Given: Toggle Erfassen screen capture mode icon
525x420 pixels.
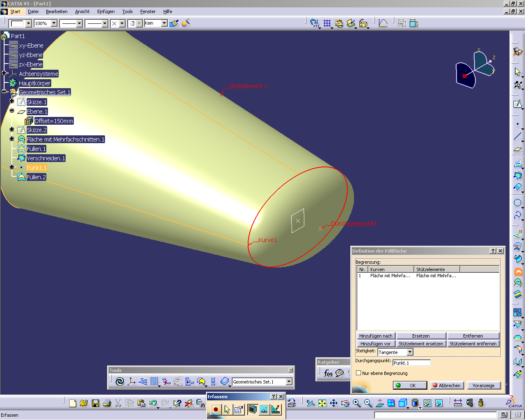Looking at the screenshot, I should [252, 409].
